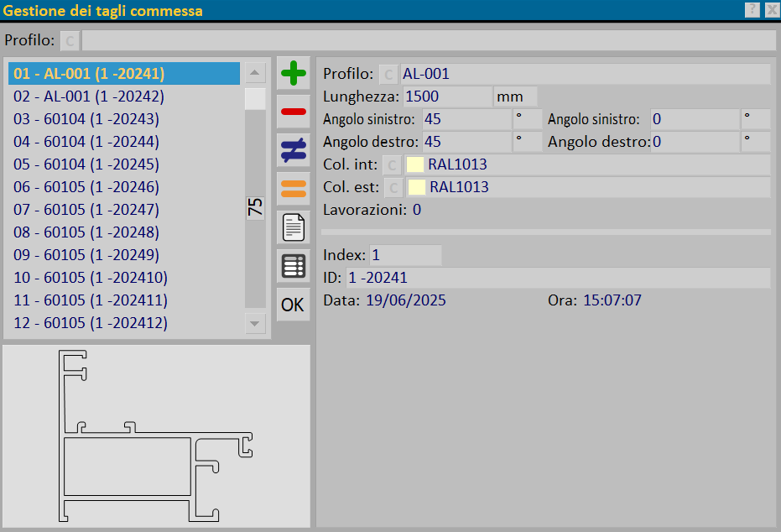Click the C button beside Profilo AL-001

(388, 74)
